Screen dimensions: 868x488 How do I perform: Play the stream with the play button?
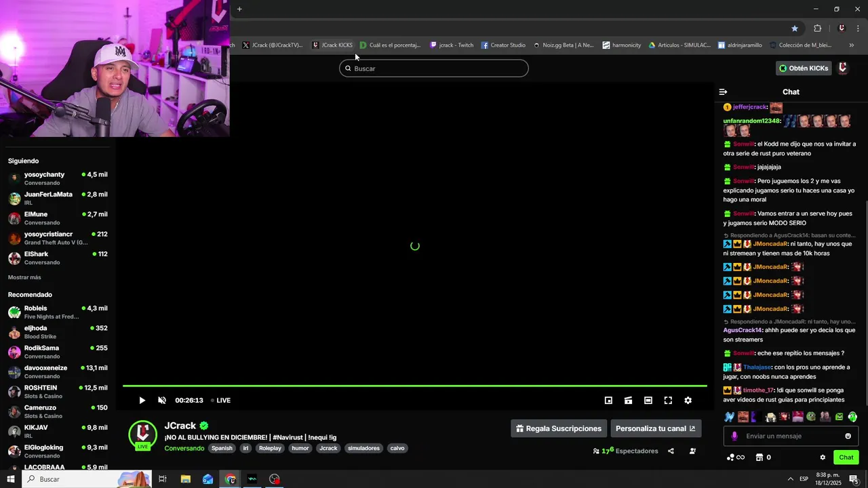(142, 401)
